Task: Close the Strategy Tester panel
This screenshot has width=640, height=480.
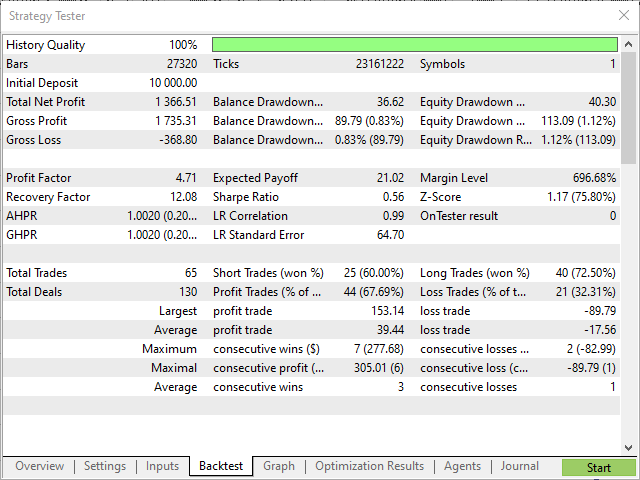Action: pos(624,16)
